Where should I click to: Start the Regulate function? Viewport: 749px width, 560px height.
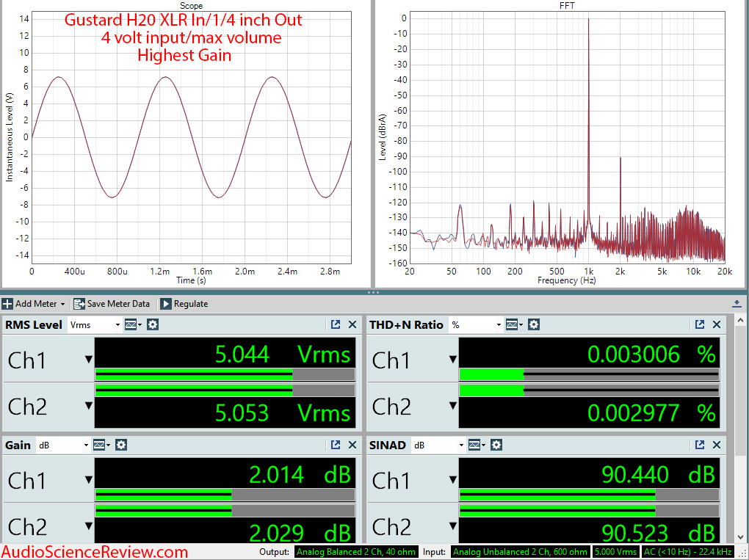tap(184, 304)
